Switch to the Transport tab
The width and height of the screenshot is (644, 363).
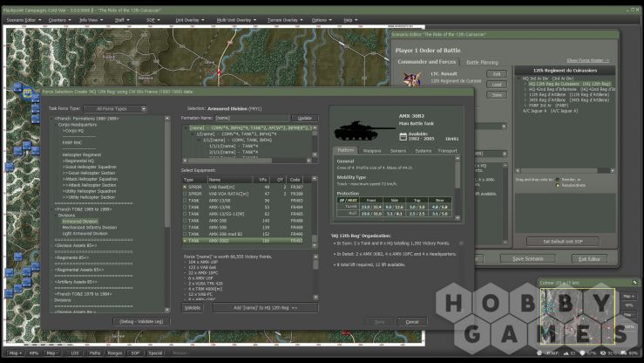pos(447,151)
